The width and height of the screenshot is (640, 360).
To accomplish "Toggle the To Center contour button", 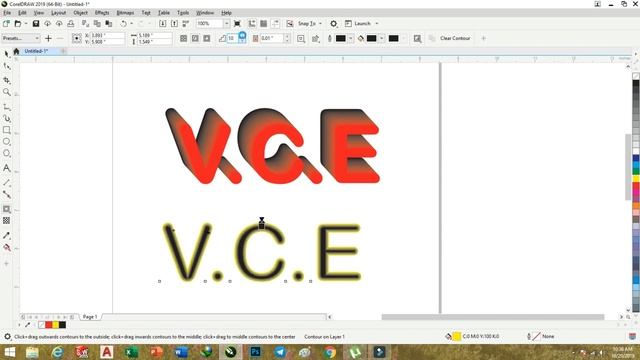I will tap(184, 38).
